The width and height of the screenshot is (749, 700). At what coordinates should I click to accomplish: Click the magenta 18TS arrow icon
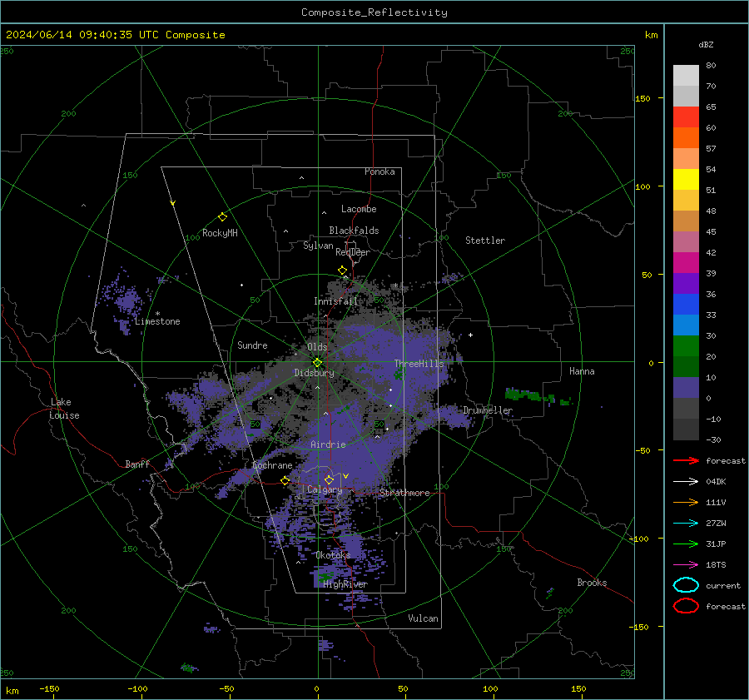coord(686,565)
